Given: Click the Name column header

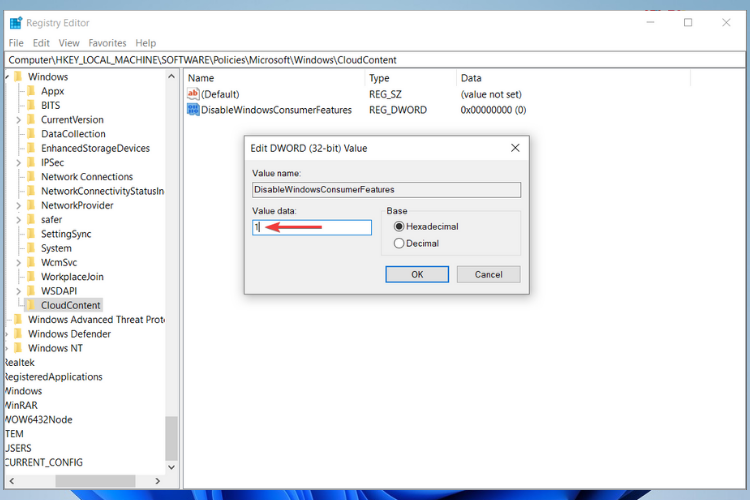Looking at the screenshot, I should click(275, 78).
